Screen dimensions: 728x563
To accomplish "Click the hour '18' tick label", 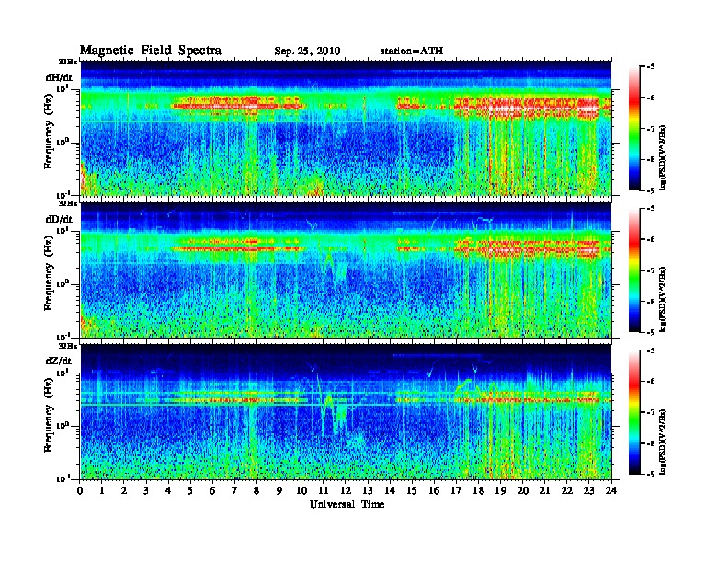I will click(x=478, y=490).
